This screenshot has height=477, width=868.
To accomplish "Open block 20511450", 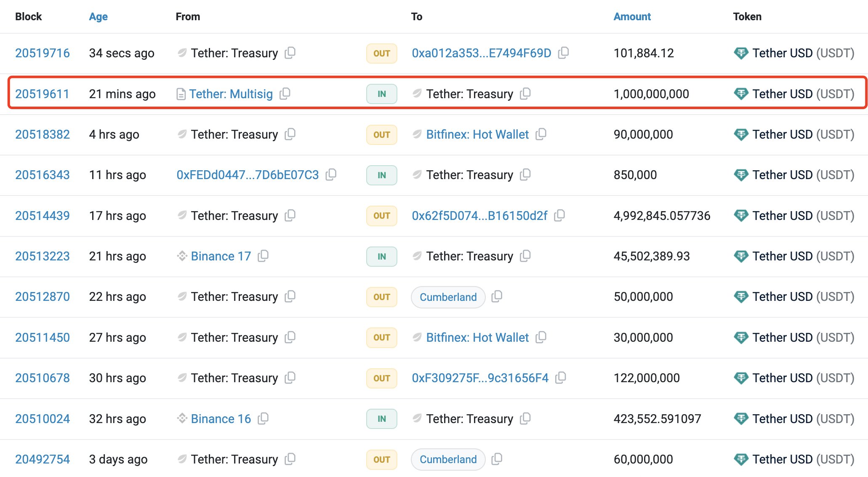I will (x=43, y=338).
